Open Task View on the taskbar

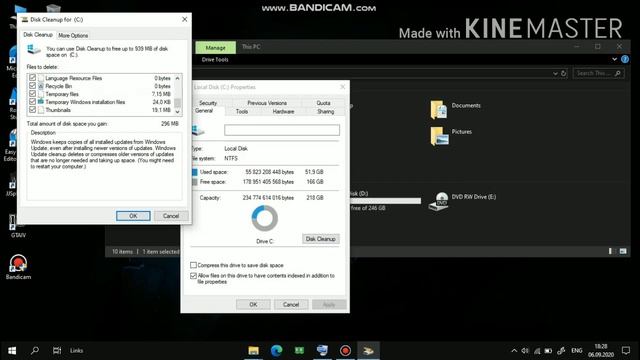pyautogui.click(x=57, y=351)
